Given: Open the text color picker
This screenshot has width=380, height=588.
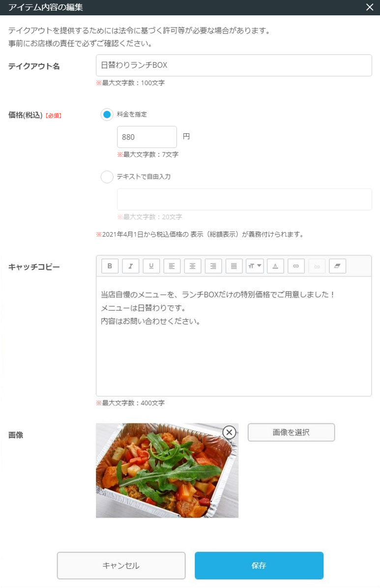Looking at the screenshot, I should [x=275, y=266].
